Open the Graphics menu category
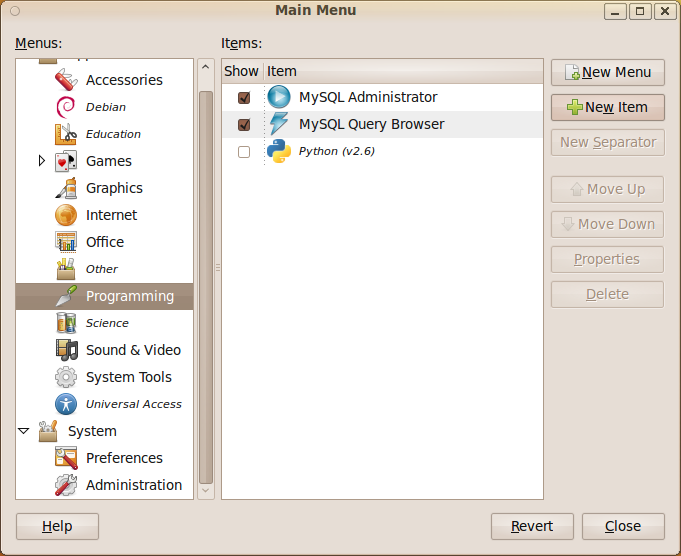Viewport: 681px width, 556px height. coord(114,188)
